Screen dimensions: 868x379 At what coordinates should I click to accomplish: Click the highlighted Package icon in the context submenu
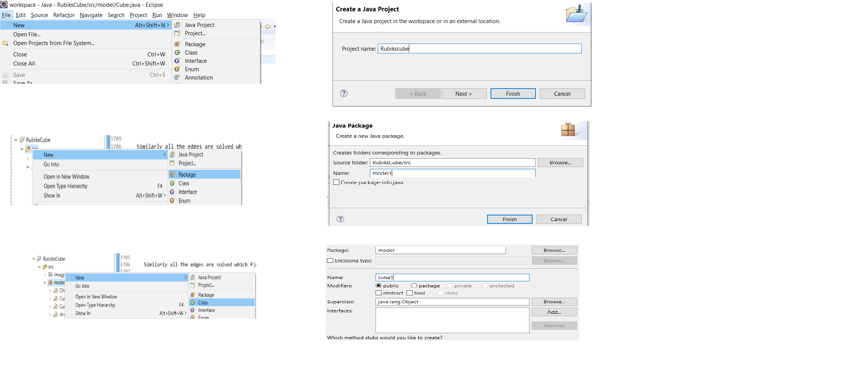coord(172,175)
